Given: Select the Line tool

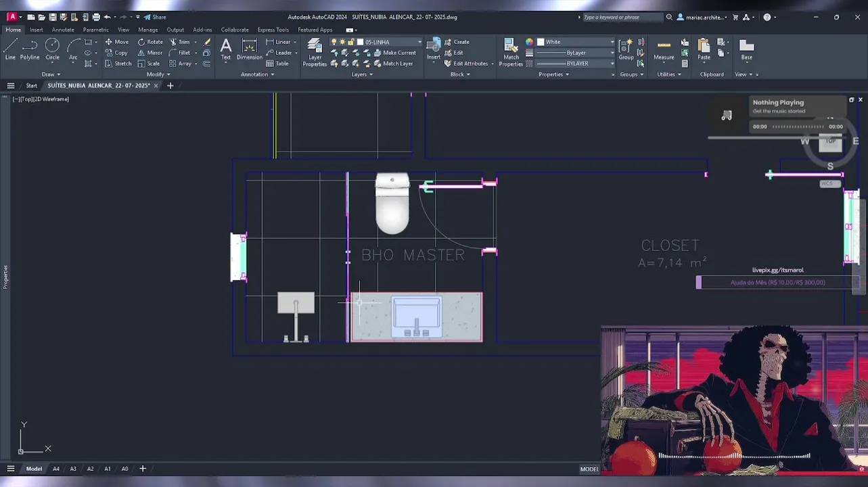Looking at the screenshot, I should [x=10, y=49].
